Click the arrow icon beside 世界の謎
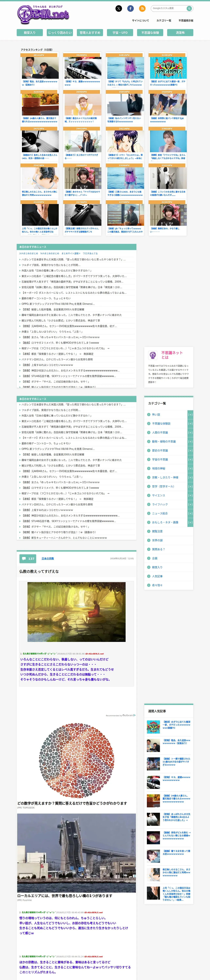This screenshot has width=210, height=980. click(149, 540)
